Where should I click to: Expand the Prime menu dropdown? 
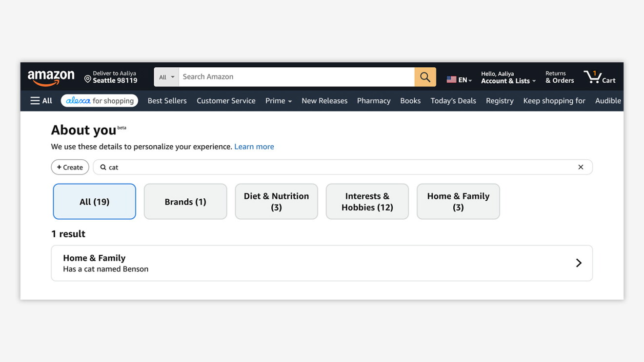click(x=279, y=101)
